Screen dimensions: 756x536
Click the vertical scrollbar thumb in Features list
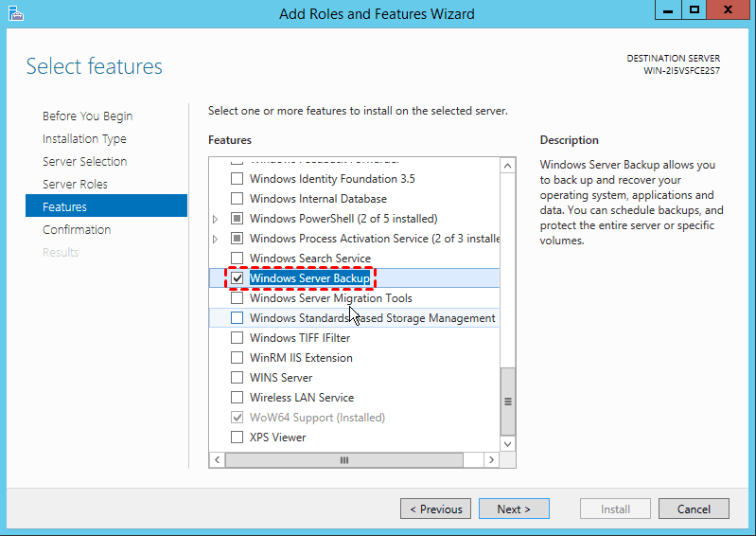507,402
